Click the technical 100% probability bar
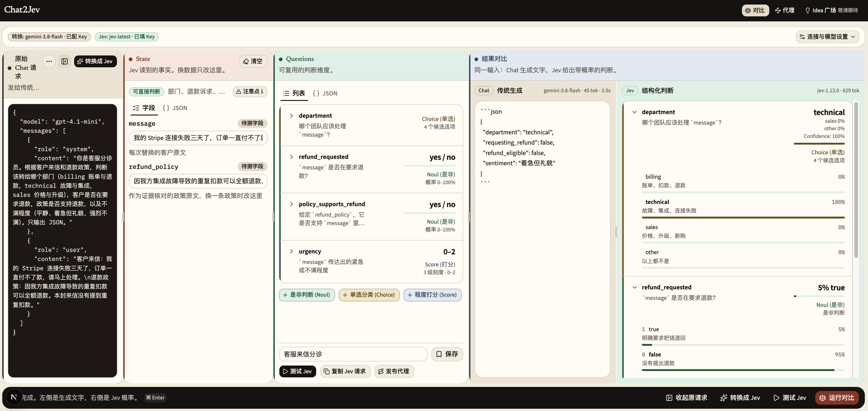Image resolution: width=868 pixels, height=411 pixels. click(x=743, y=218)
